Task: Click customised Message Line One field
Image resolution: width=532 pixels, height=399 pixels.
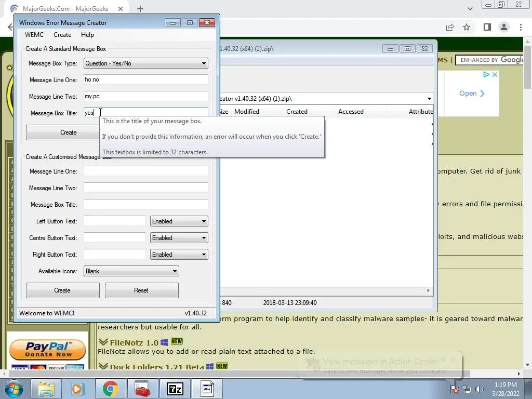Action: [x=146, y=171]
